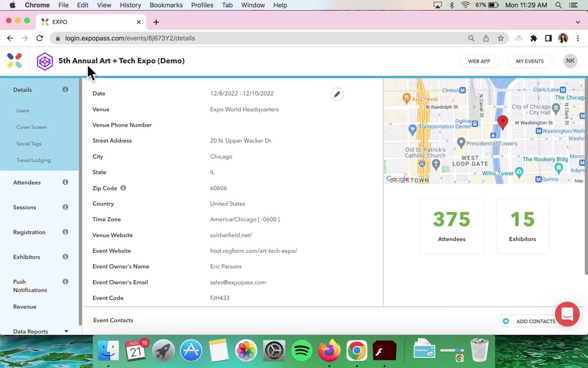Open Exhibitors section in sidebar
The width and height of the screenshot is (588, 368).
click(x=27, y=257)
